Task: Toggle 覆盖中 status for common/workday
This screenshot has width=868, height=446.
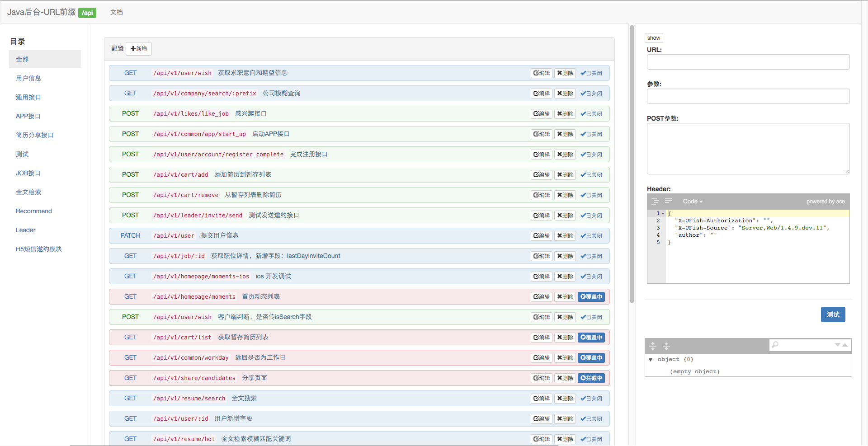Action: point(591,358)
